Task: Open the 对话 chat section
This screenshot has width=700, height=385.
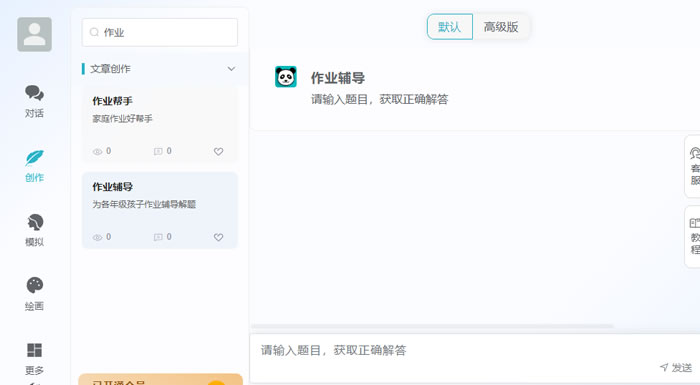Action: (34, 101)
